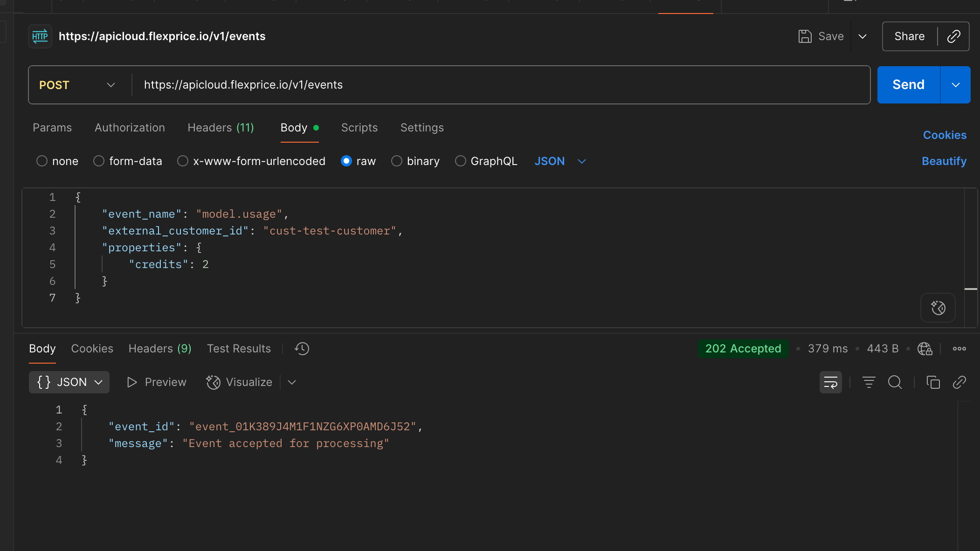980x551 pixels.
Task: Click the request title at top
Action: (x=162, y=36)
